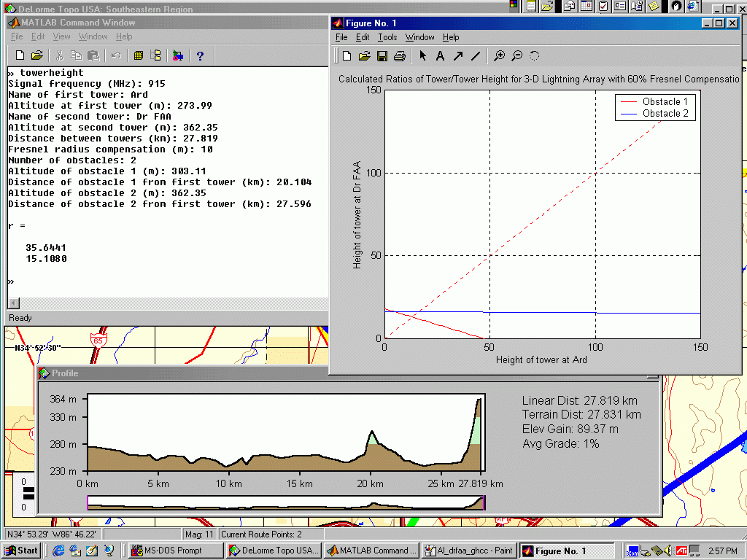Click left scroll arrow in MATLAB Command Window

14,303
